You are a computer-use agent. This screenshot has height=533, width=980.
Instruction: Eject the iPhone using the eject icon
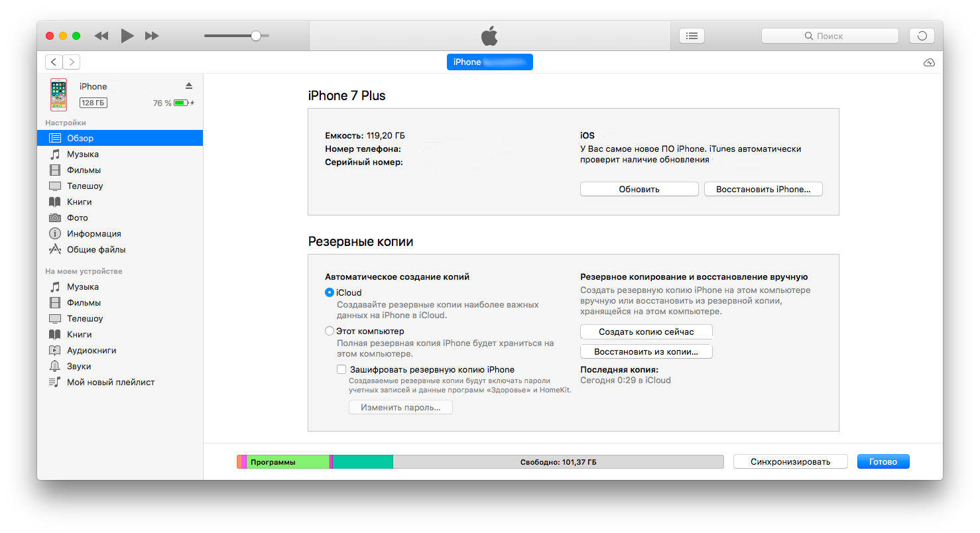pos(188,86)
